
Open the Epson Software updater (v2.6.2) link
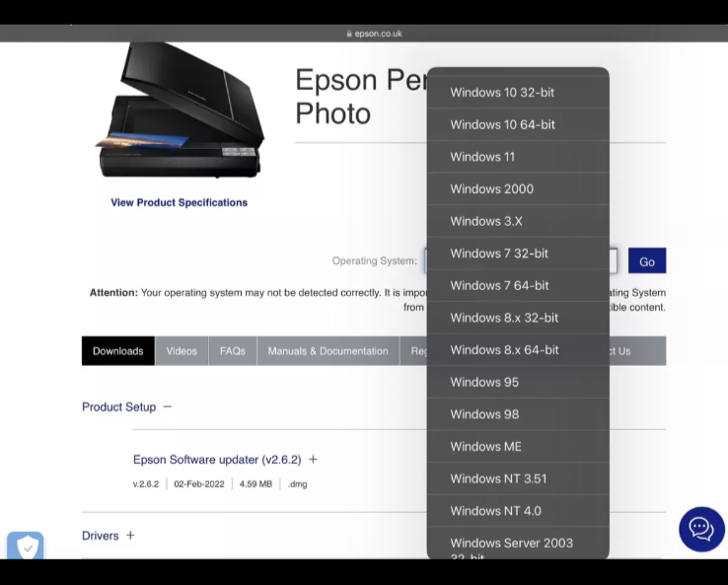[x=217, y=459]
